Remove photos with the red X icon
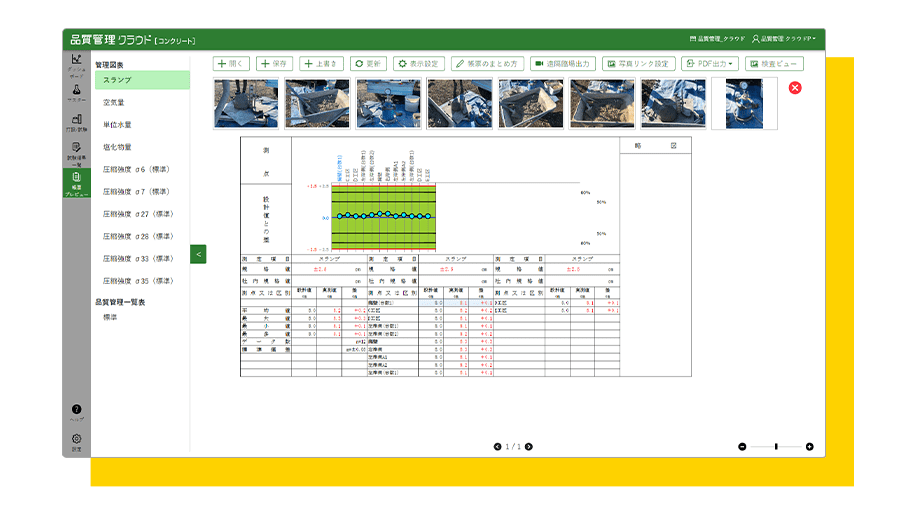 click(x=795, y=88)
